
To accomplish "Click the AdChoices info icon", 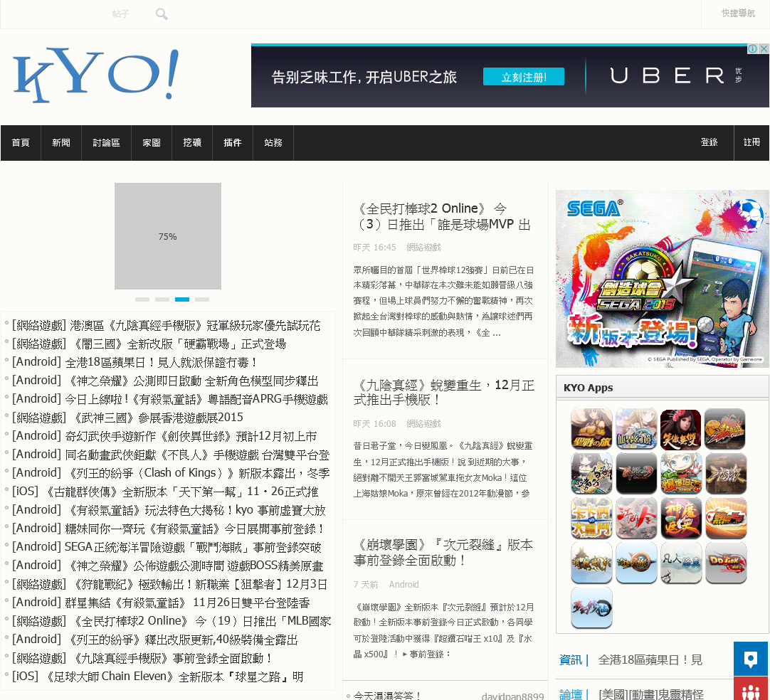I will (752, 48).
